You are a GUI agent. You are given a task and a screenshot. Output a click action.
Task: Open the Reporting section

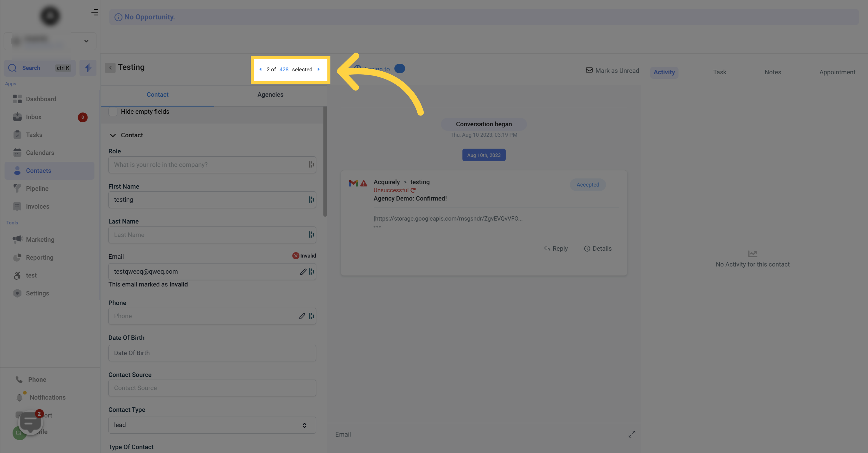[40, 257]
